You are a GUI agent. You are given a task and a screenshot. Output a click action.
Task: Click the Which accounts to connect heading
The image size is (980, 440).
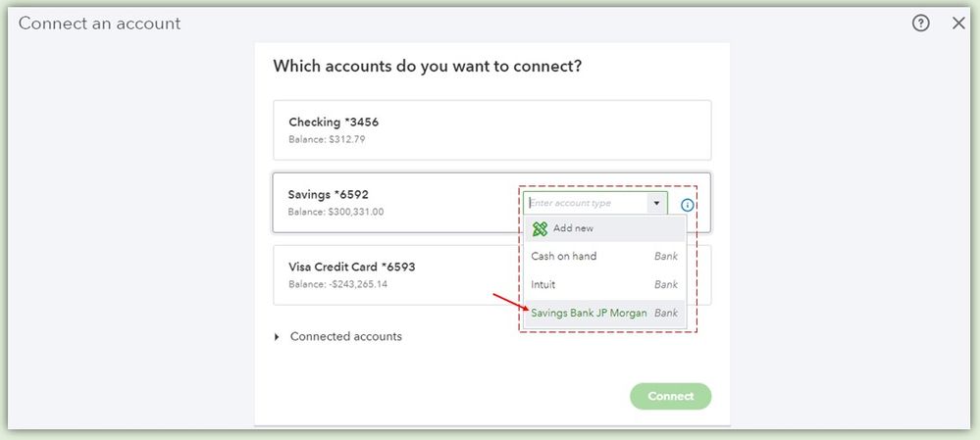tap(427, 67)
